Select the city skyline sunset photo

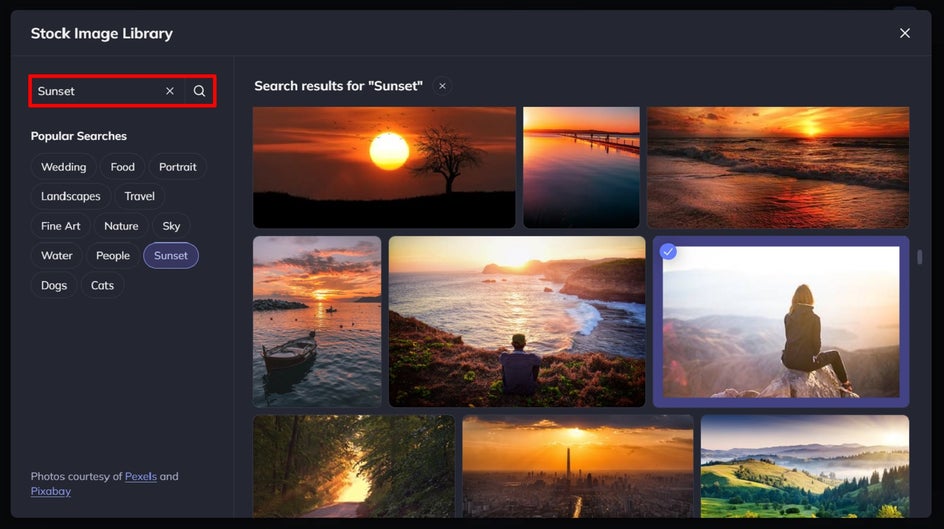(578, 466)
